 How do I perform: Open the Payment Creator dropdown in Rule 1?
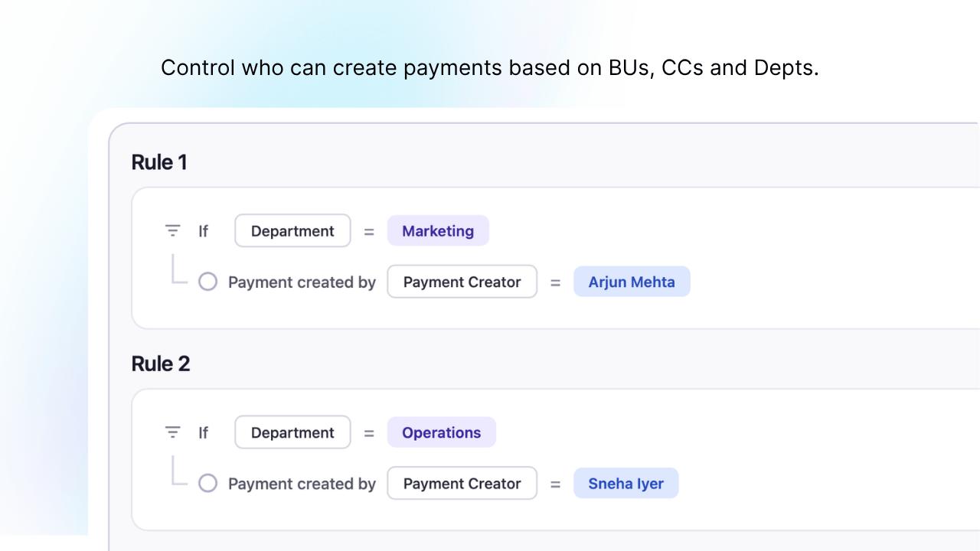point(462,282)
